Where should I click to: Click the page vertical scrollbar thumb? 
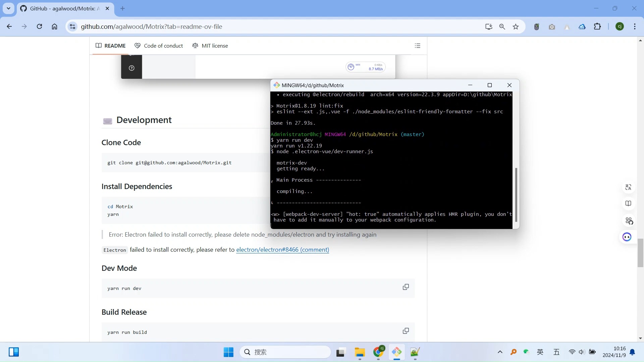coord(640,253)
